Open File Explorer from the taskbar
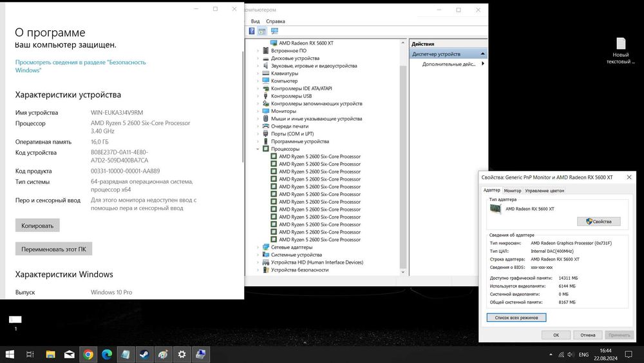The image size is (644, 363). tap(50, 354)
